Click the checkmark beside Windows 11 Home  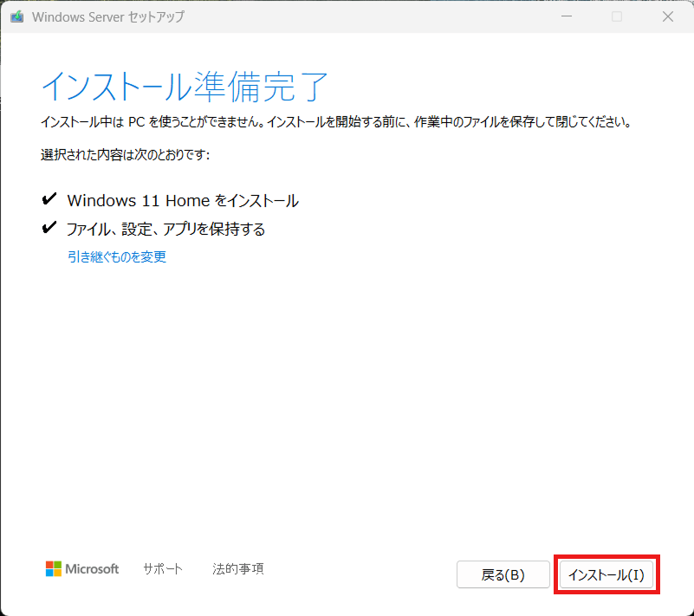click(49, 199)
